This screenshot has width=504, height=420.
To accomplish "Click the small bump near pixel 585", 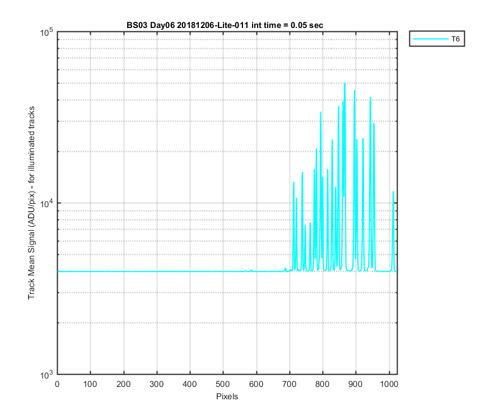I will [251, 270].
